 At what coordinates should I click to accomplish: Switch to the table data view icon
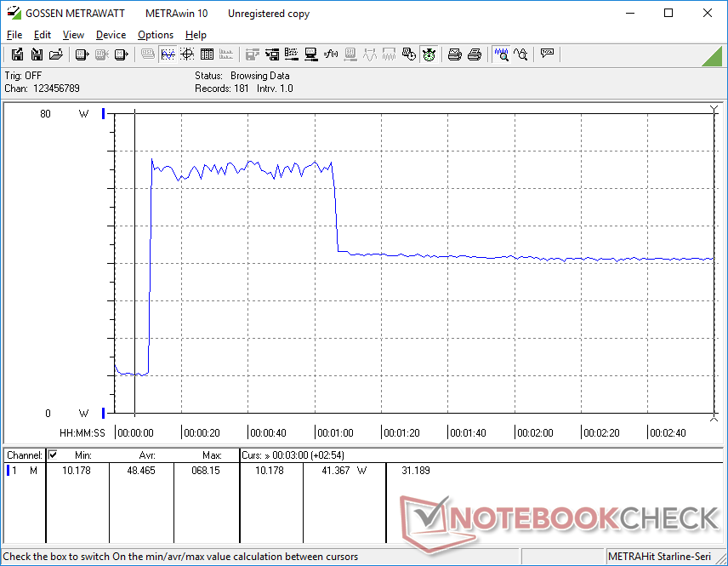click(x=207, y=54)
